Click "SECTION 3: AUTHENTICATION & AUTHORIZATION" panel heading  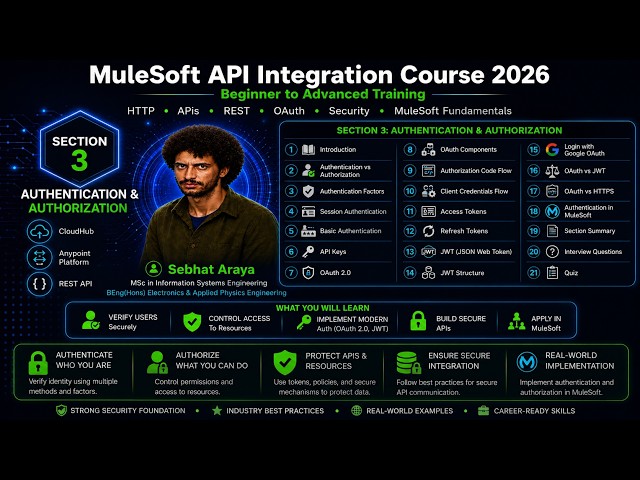tap(449, 131)
